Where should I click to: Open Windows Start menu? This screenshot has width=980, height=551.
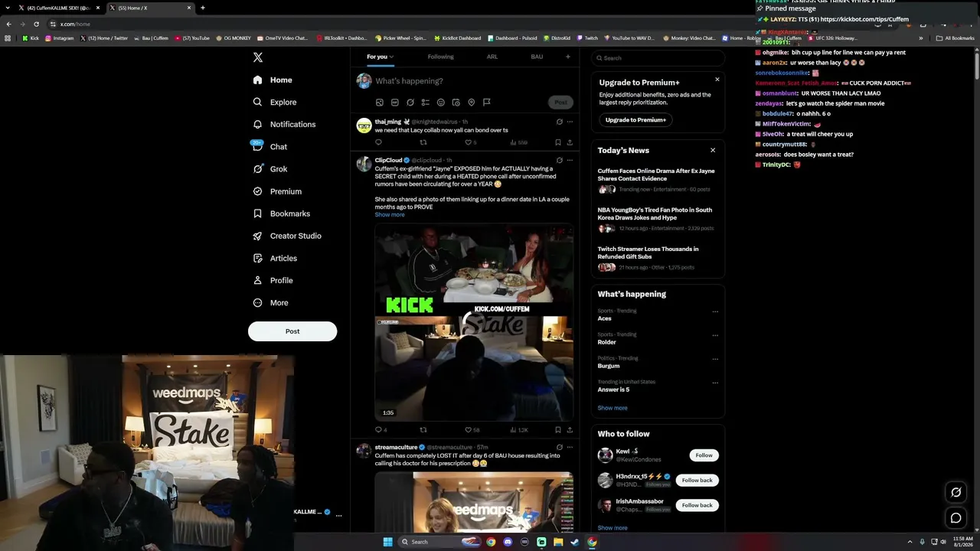387,542
